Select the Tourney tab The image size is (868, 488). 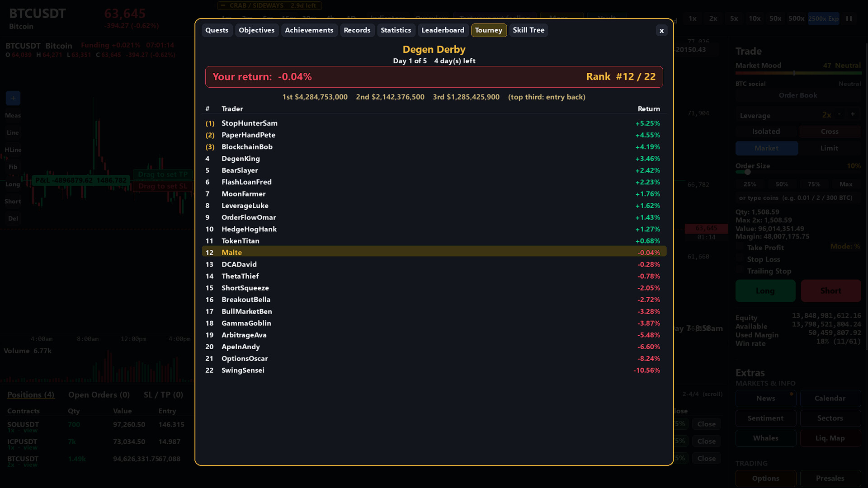coord(488,30)
